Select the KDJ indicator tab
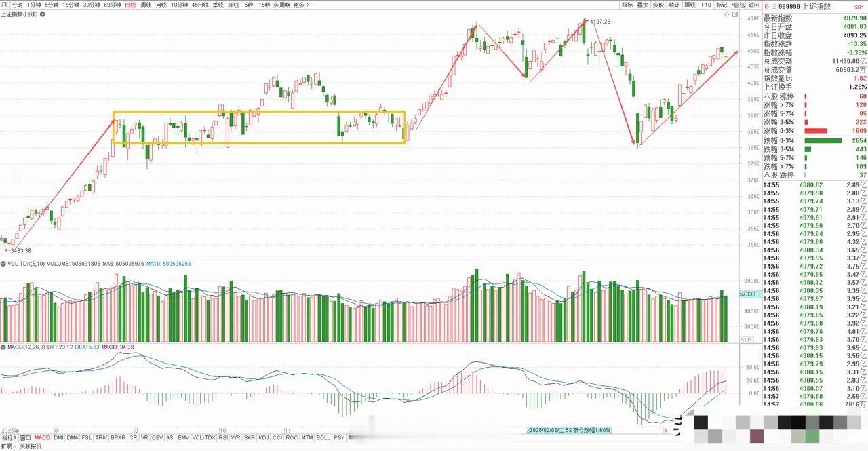This screenshot has width=868, height=451. coord(264,438)
